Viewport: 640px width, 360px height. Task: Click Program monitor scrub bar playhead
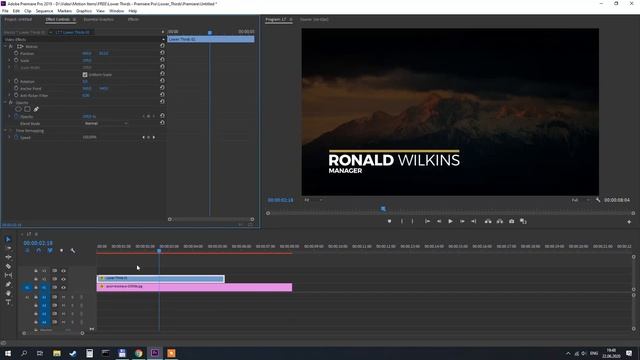pyautogui.click(x=383, y=209)
